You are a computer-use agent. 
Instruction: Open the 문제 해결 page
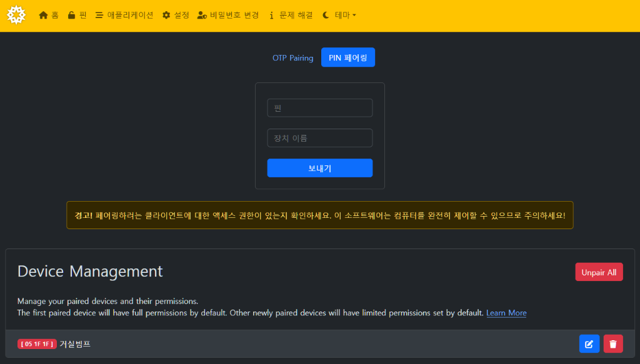291,15
